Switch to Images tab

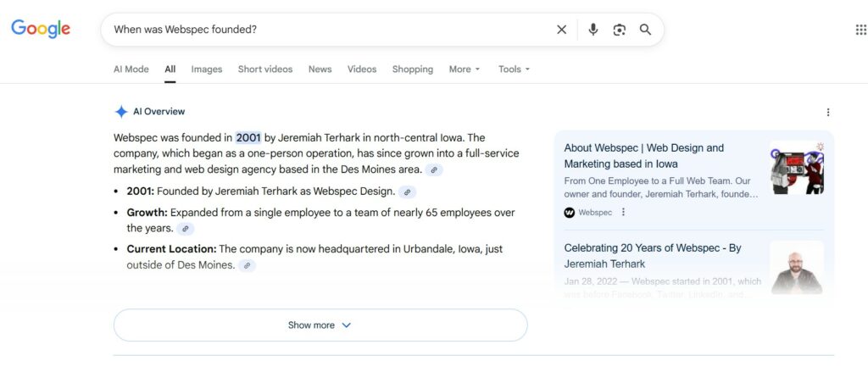pos(207,69)
